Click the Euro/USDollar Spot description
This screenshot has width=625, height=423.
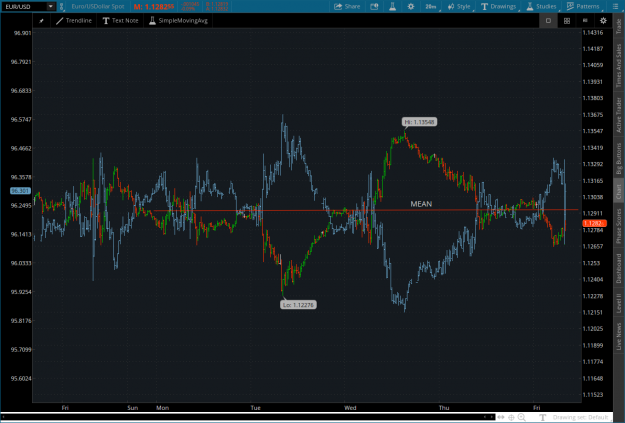98,6
